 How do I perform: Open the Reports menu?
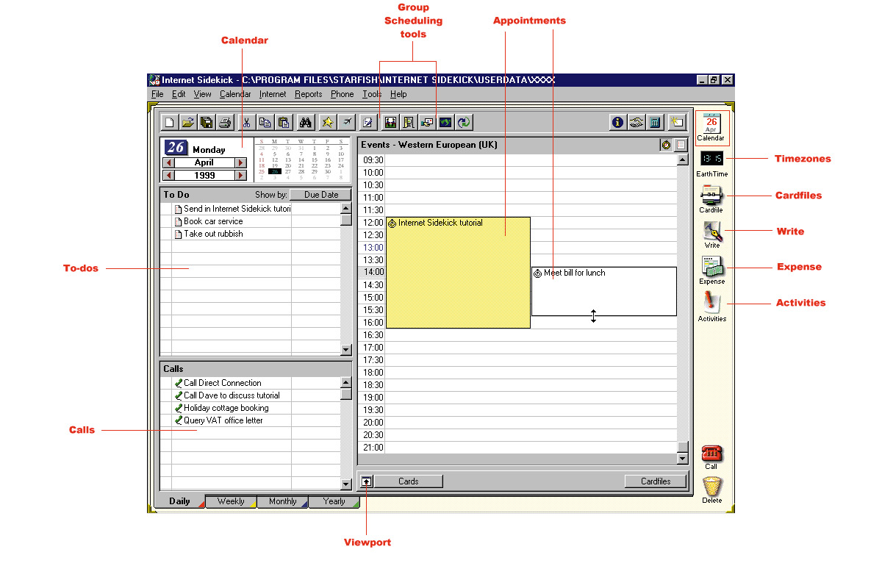pos(308,94)
